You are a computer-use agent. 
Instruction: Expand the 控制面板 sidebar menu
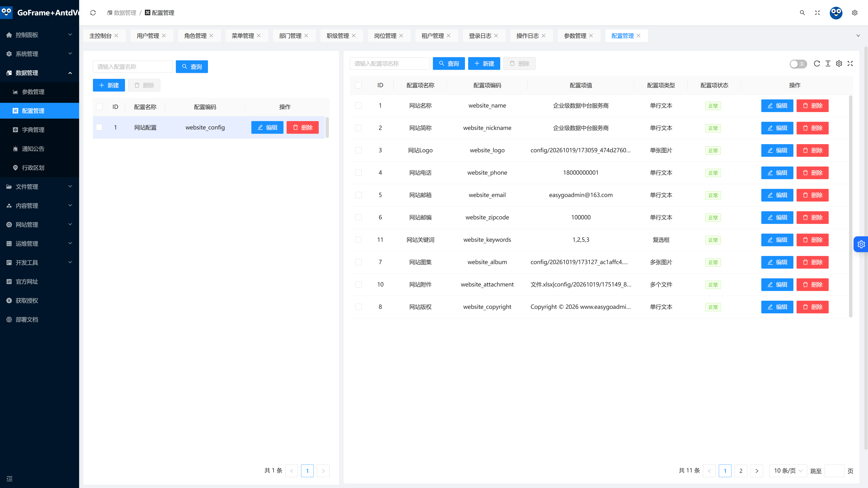click(39, 35)
